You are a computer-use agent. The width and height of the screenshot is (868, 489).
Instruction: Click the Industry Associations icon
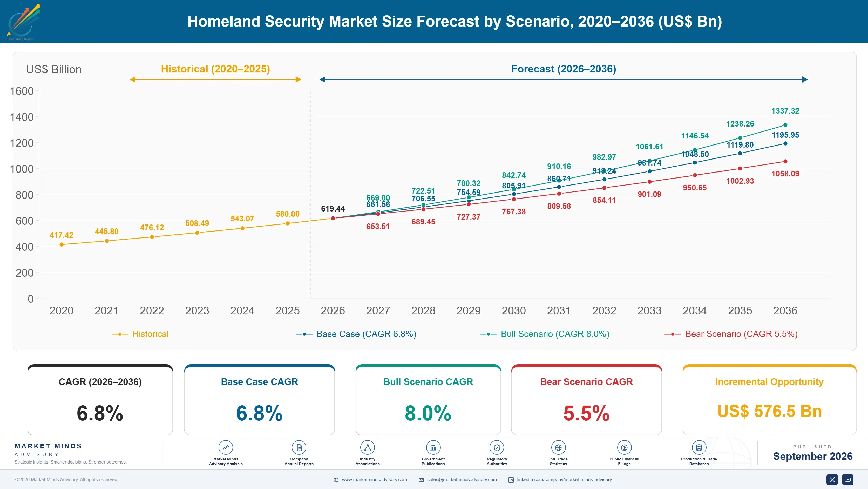tap(367, 447)
